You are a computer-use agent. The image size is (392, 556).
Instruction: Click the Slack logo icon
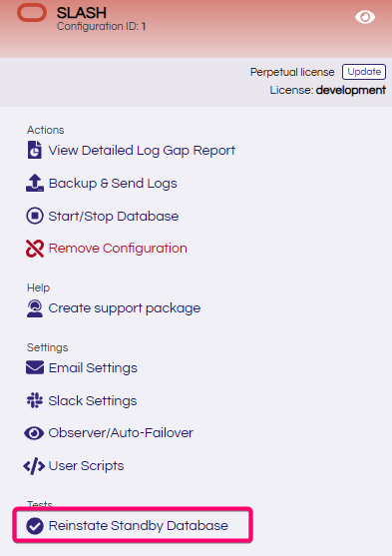tap(35, 400)
